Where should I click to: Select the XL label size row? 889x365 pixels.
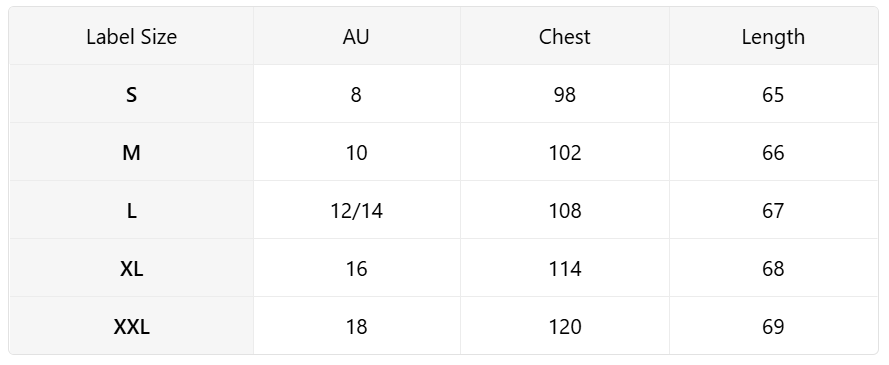[443, 268]
